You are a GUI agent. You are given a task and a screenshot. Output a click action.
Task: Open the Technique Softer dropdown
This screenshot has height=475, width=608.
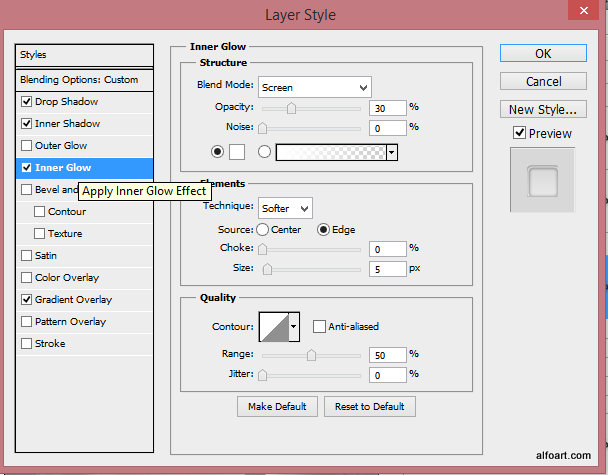coord(285,208)
